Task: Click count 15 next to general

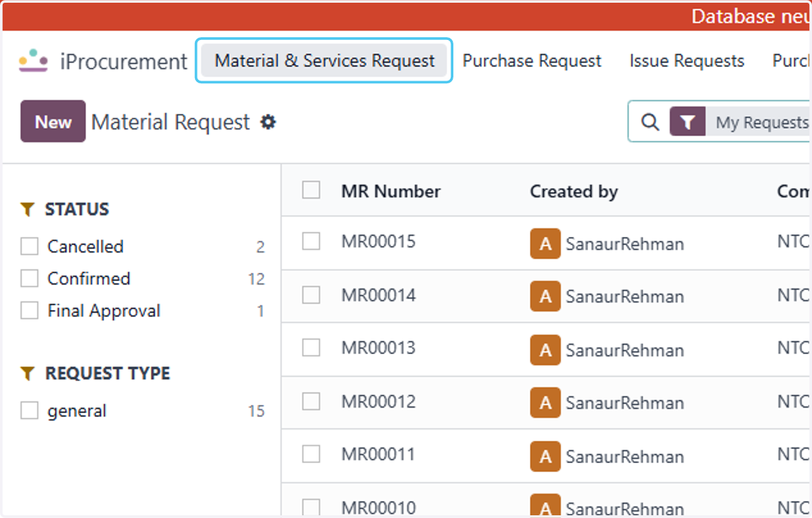Action: click(256, 412)
